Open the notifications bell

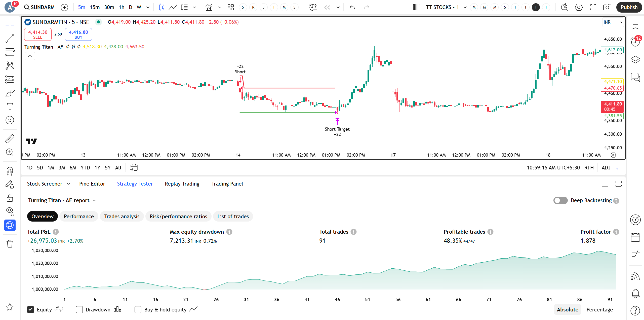pos(635,293)
